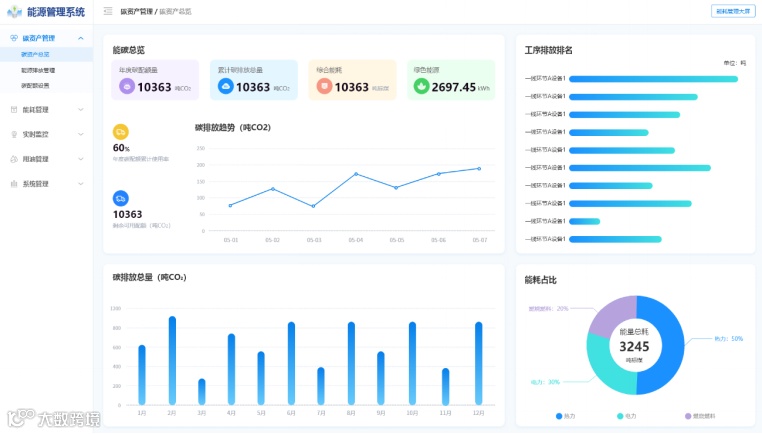
Task: Click the 05-07 point on trend line
Action: point(479,169)
